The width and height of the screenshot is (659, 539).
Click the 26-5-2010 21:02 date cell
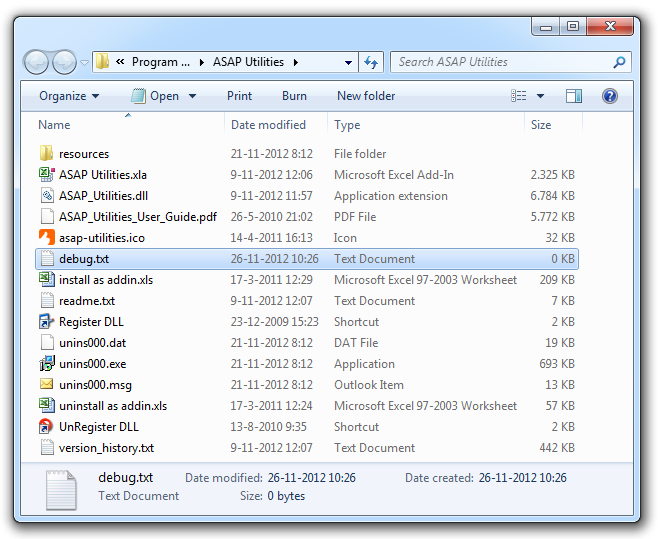coord(272,217)
